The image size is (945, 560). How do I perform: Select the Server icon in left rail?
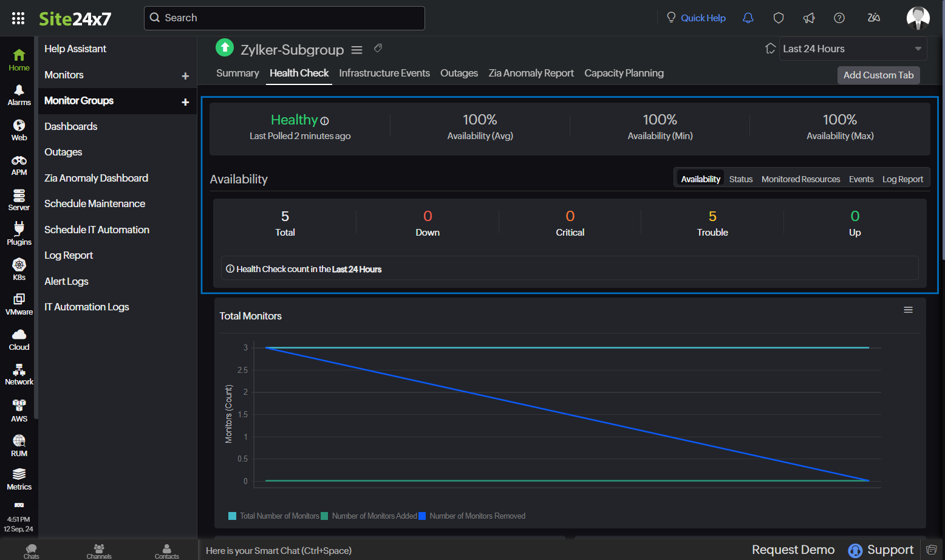pyautogui.click(x=19, y=199)
